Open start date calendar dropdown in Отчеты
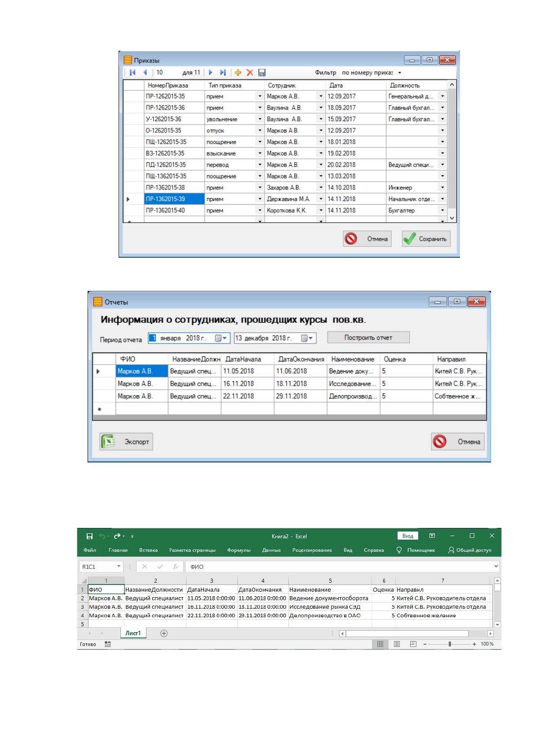The image size is (535, 756). pyautogui.click(x=222, y=338)
